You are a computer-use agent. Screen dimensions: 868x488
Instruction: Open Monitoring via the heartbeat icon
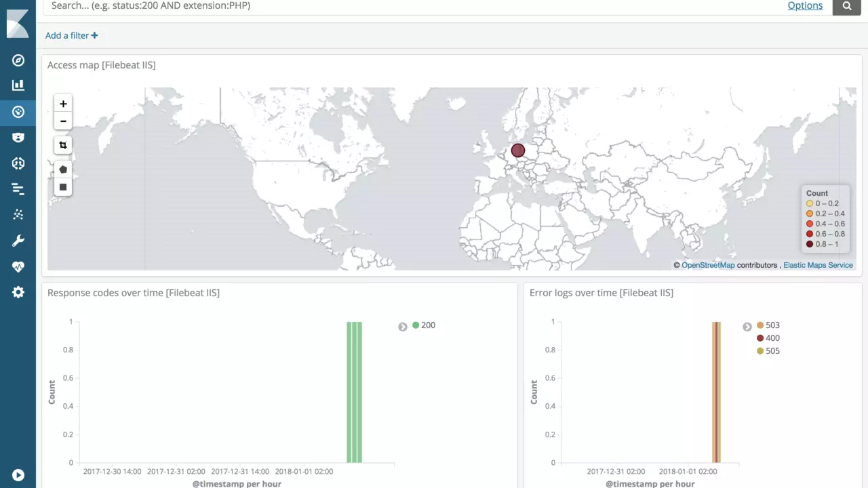tap(18, 266)
